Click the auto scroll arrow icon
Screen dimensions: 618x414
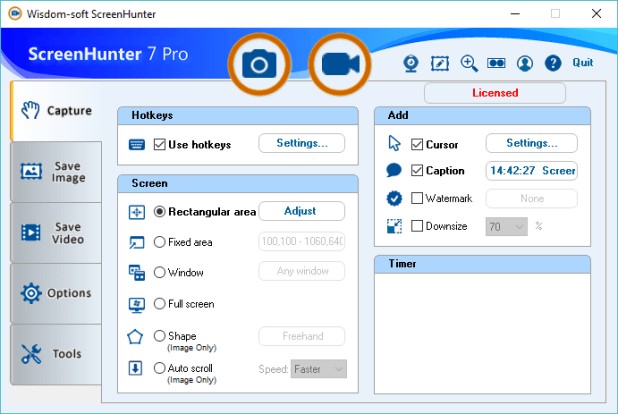click(135, 369)
